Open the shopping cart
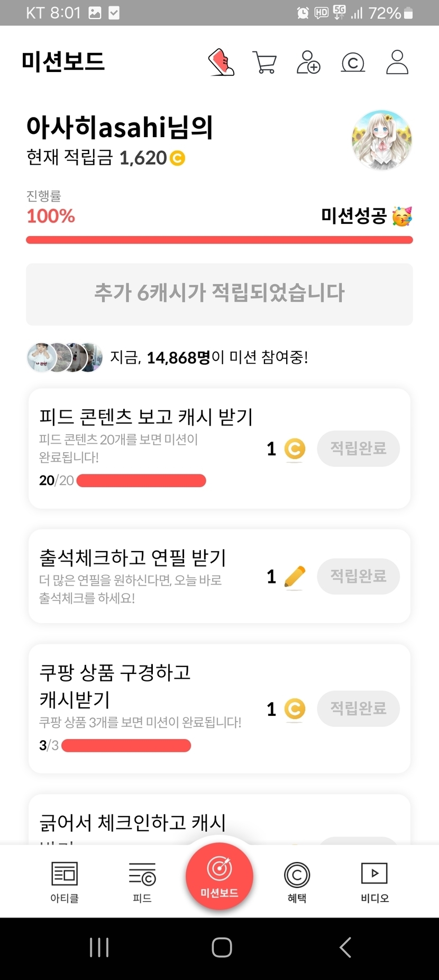The image size is (439, 980). (x=264, y=62)
